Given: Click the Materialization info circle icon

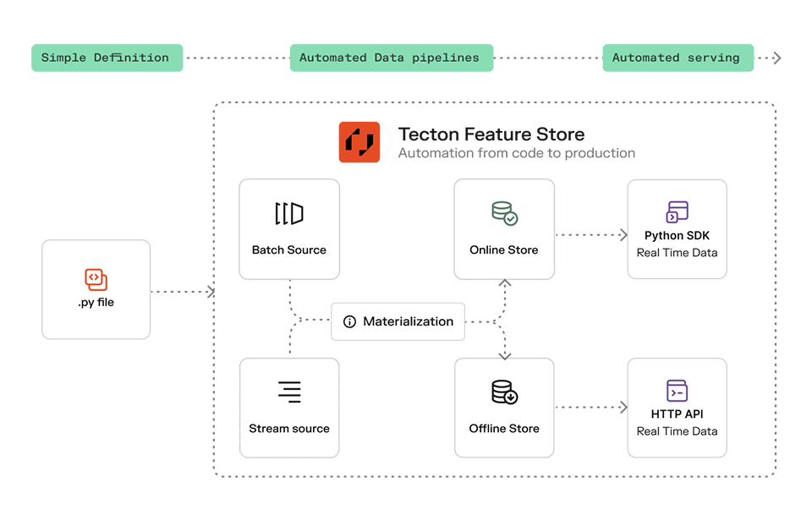Looking at the screenshot, I should (x=349, y=321).
